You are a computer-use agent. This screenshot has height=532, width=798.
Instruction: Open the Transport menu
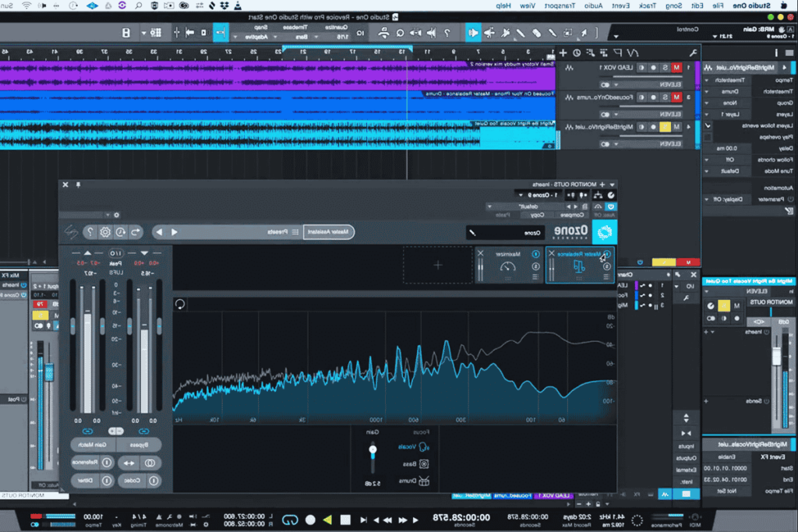(560, 5)
